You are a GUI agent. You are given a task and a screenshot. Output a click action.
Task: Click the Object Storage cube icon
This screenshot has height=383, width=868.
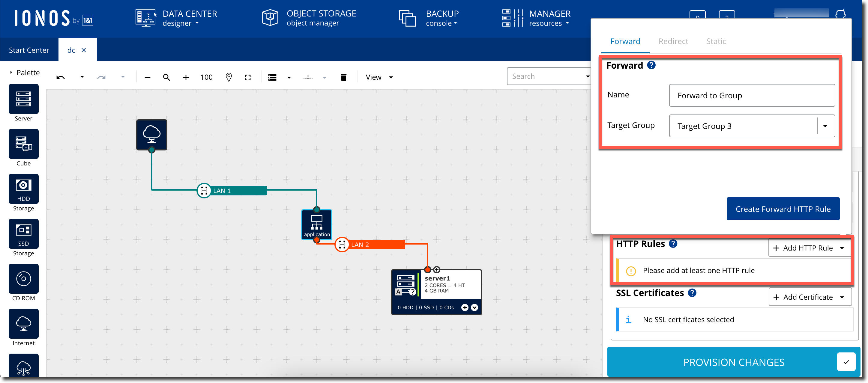[x=270, y=18]
